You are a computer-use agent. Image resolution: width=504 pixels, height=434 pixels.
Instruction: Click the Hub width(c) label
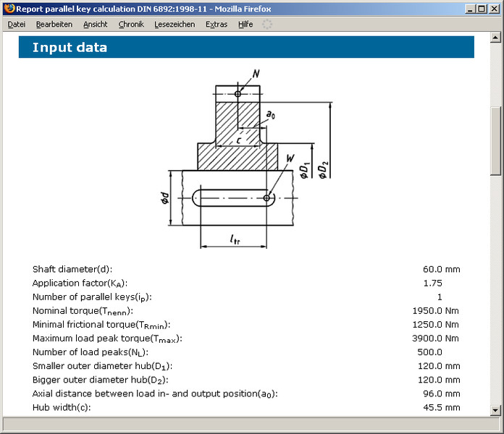pyautogui.click(x=62, y=407)
